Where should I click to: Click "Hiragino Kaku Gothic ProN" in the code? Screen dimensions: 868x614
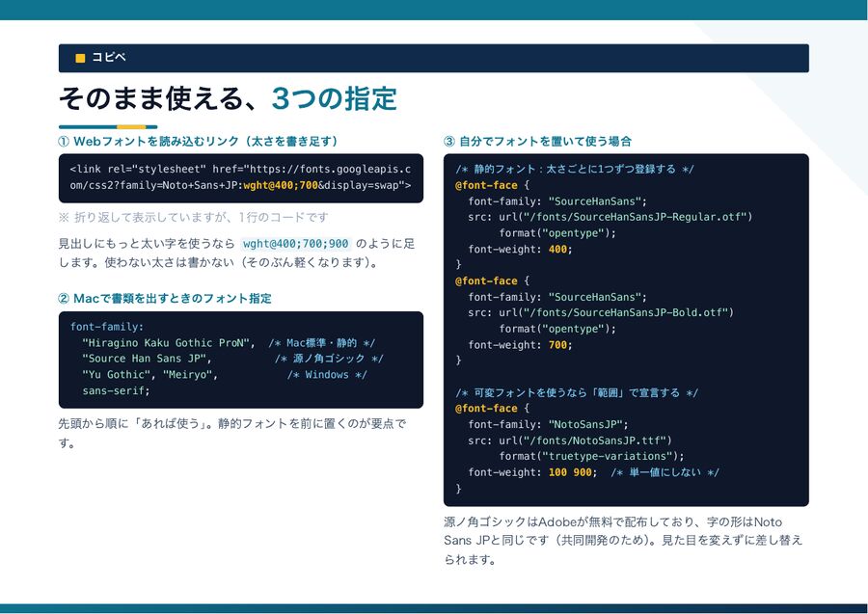168,343
